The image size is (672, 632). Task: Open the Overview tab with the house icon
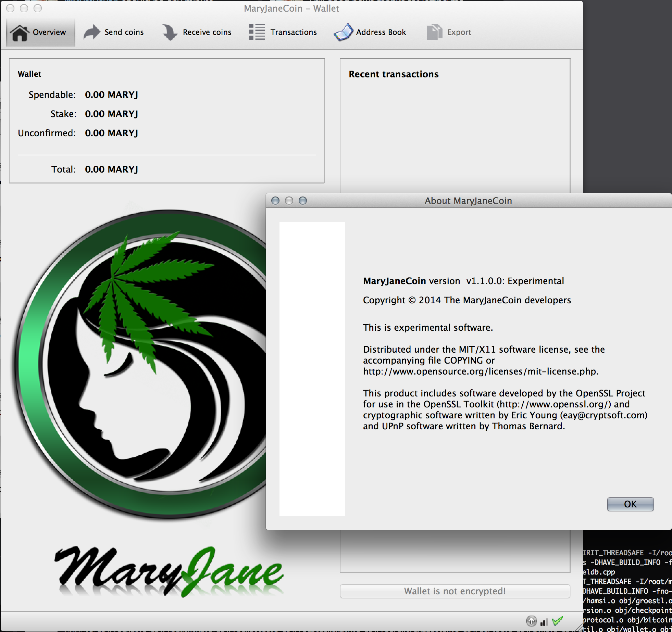(40, 32)
